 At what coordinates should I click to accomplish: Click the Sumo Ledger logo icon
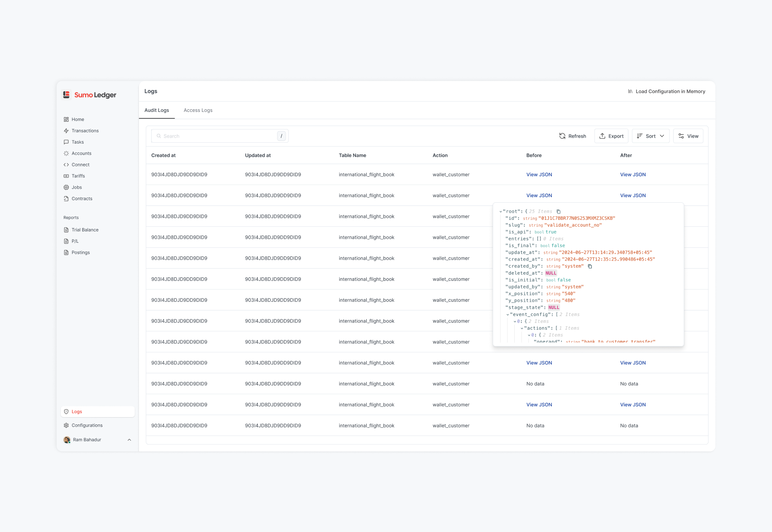(66, 95)
